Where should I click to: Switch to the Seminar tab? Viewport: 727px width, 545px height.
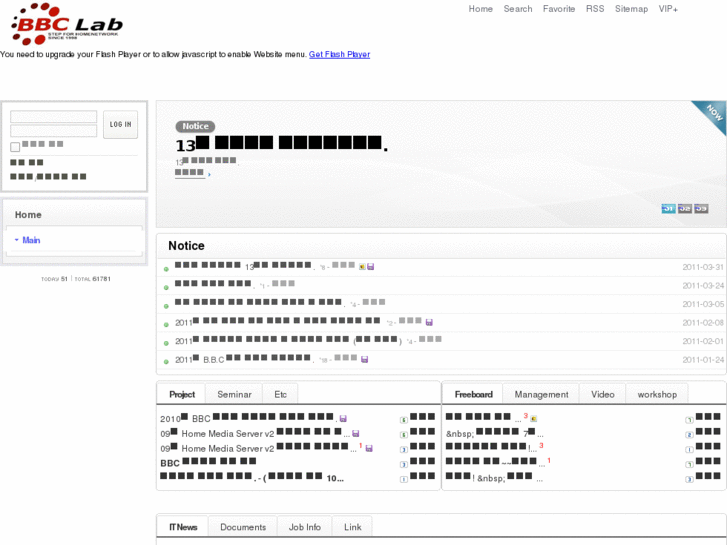pyautogui.click(x=234, y=394)
